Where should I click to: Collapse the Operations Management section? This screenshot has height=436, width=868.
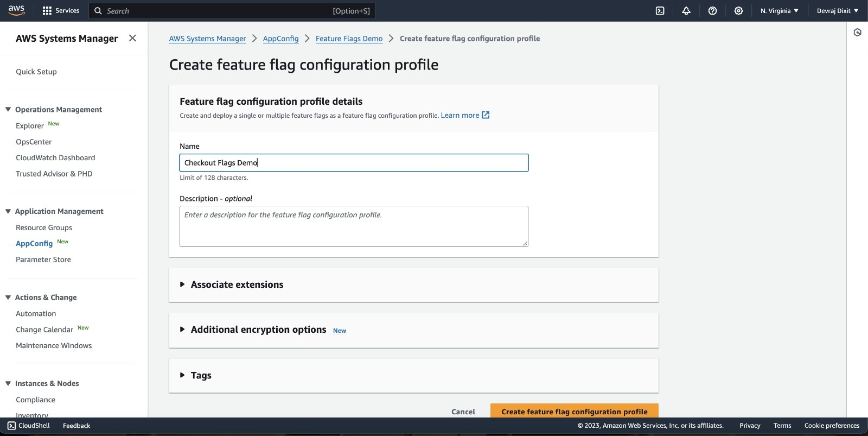pyautogui.click(x=8, y=109)
